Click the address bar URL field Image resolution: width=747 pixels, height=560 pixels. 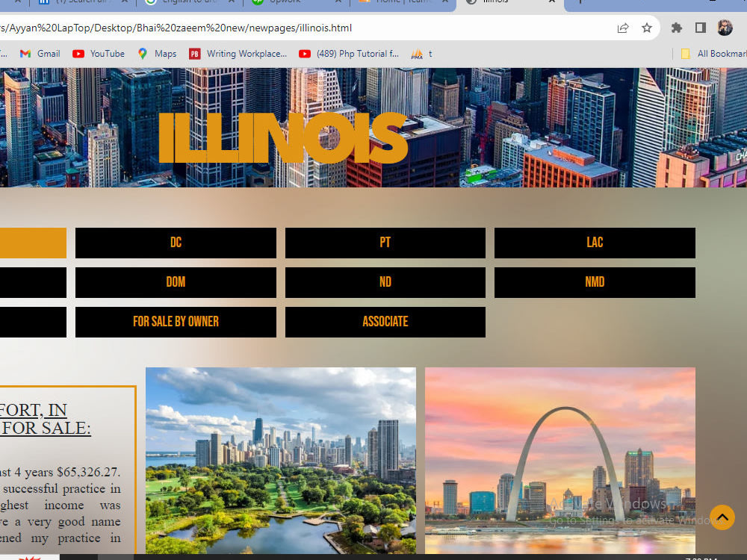click(x=305, y=28)
